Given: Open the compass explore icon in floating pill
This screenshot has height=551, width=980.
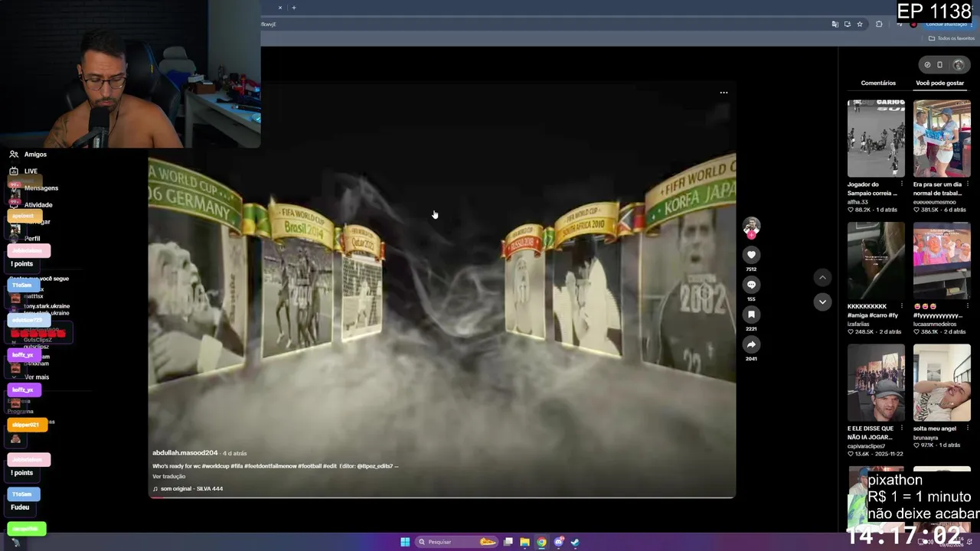Looking at the screenshot, I should point(927,65).
